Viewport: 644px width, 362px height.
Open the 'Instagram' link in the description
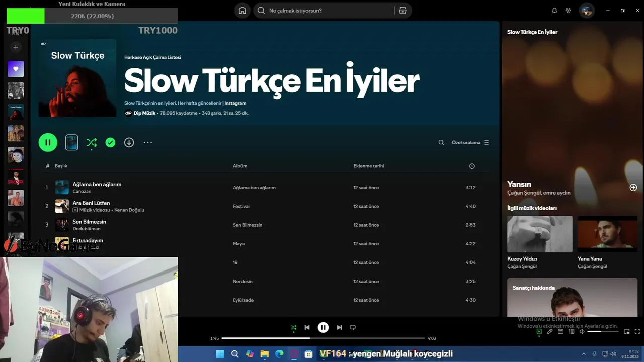pos(235,103)
